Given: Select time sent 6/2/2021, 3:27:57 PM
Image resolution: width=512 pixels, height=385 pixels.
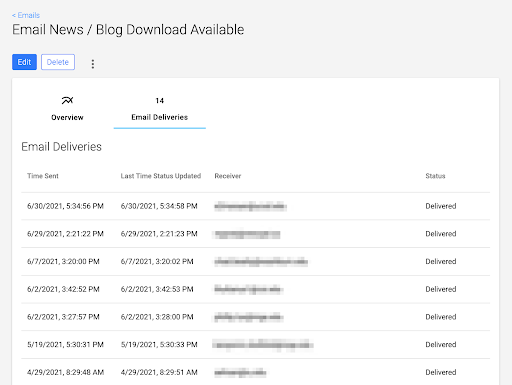Looking at the screenshot, I should tap(63, 317).
